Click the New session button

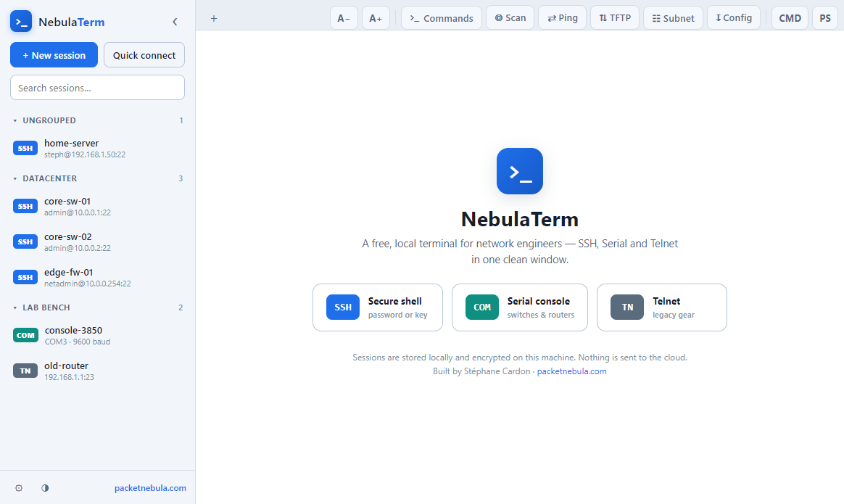click(54, 55)
